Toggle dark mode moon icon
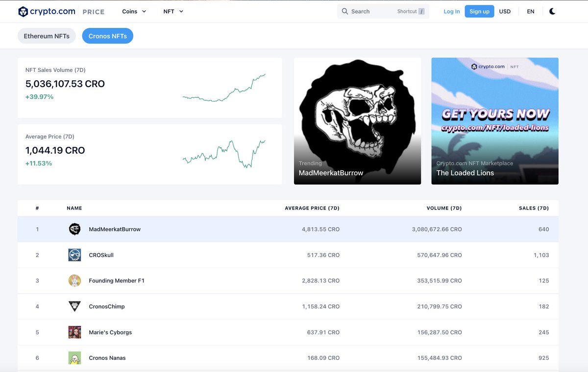588x372 pixels. (552, 11)
